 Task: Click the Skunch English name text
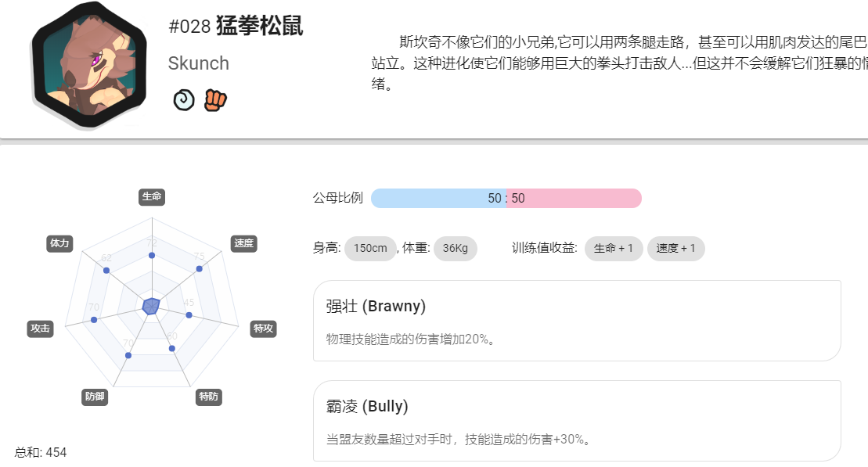(199, 63)
